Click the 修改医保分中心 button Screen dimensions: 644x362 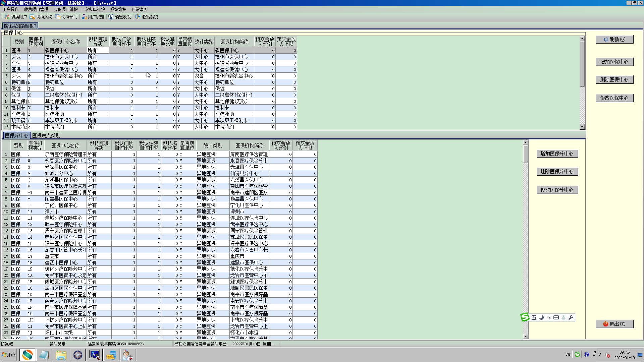[x=557, y=190]
